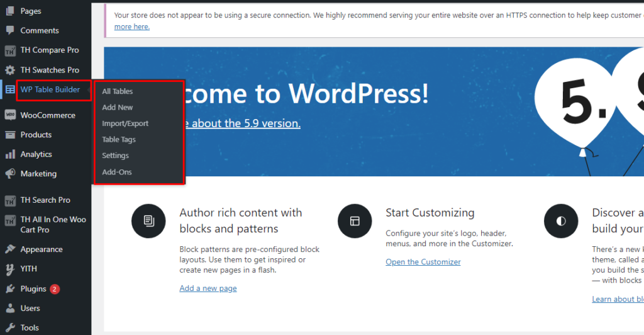Open All Tables in the submenu
Image resolution: width=644 pixels, height=335 pixels.
118,91
